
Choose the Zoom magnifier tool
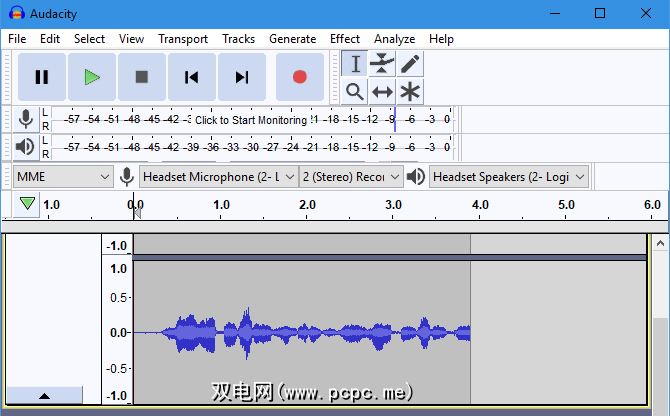pyautogui.click(x=354, y=92)
